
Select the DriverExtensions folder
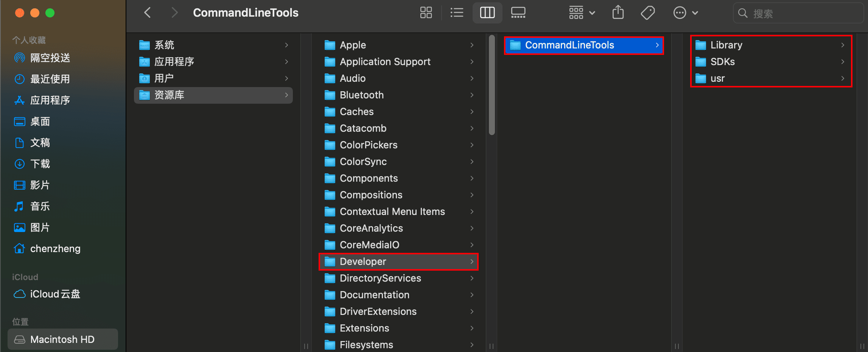tap(399, 312)
